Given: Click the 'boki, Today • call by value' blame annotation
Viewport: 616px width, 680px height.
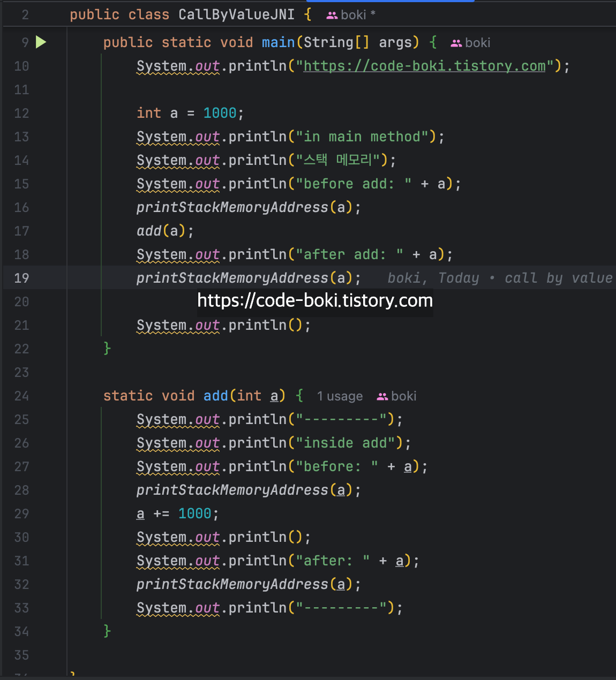Looking at the screenshot, I should pyautogui.click(x=500, y=278).
